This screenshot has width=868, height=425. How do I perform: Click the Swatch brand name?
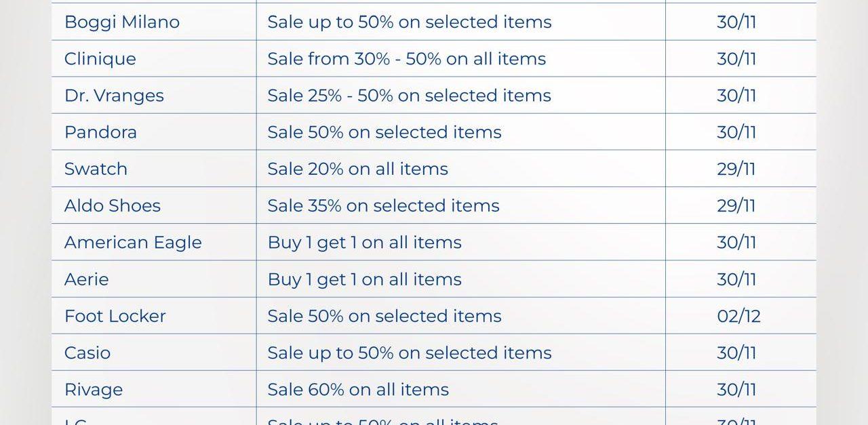(96, 169)
